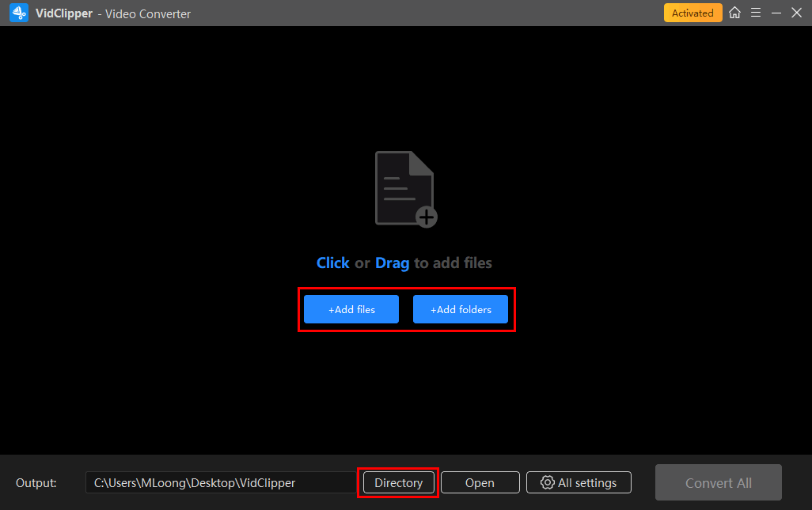This screenshot has width=812, height=510.
Task: Open the hamburger menu in title bar
Action: click(x=756, y=13)
